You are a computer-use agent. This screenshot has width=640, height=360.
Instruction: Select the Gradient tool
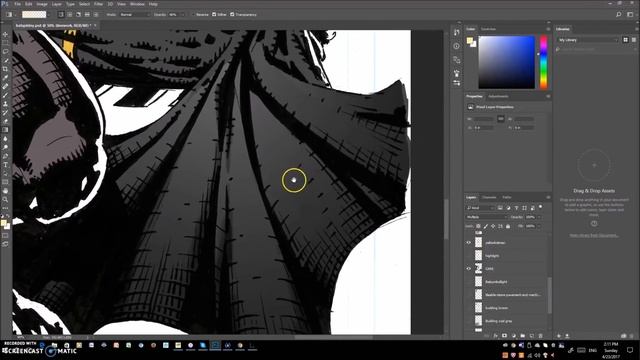pyautogui.click(x=5, y=130)
